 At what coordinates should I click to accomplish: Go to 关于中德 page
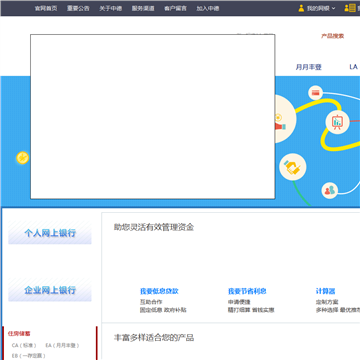(x=110, y=8)
